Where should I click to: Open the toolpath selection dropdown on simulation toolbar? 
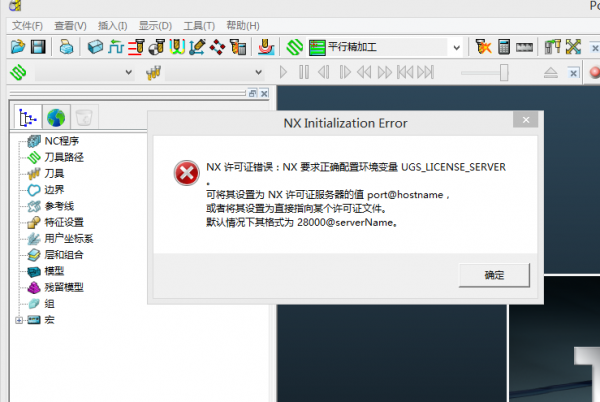coord(129,72)
